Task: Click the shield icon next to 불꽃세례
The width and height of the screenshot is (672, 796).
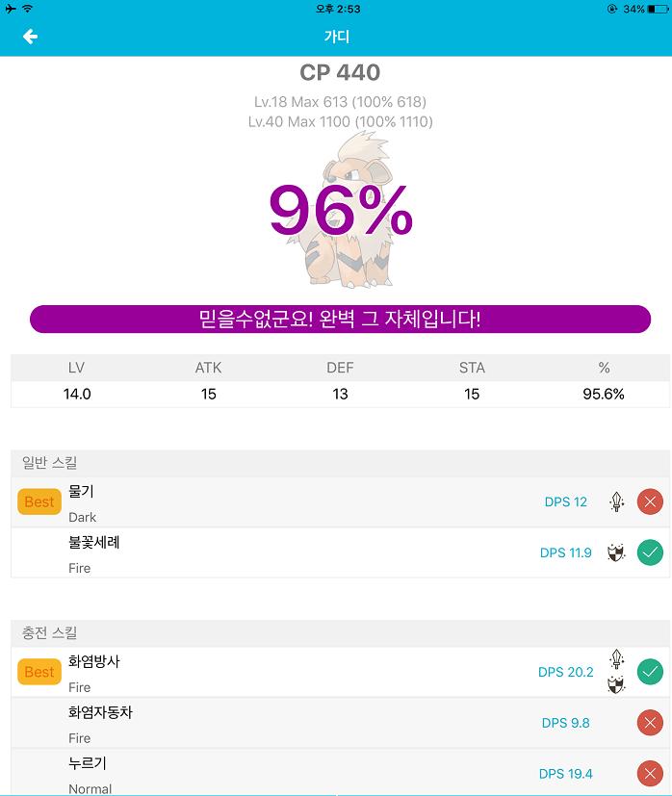Action: tap(616, 552)
